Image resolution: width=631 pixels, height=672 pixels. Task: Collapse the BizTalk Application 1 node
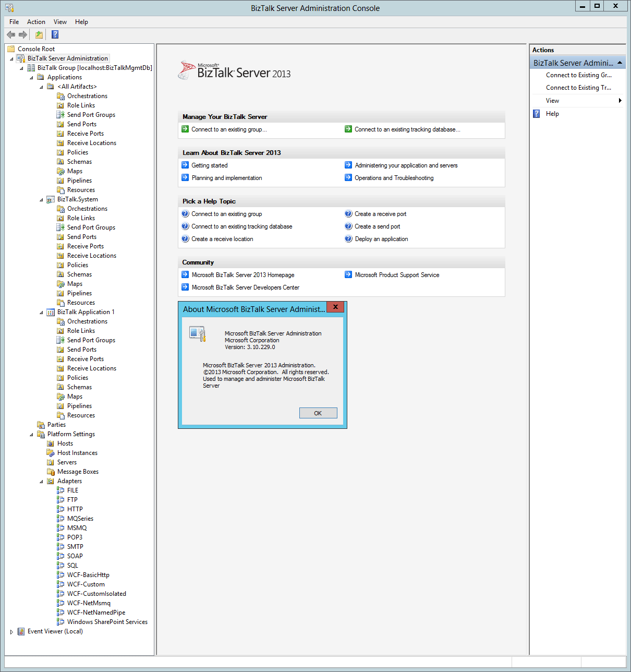pyautogui.click(x=41, y=313)
